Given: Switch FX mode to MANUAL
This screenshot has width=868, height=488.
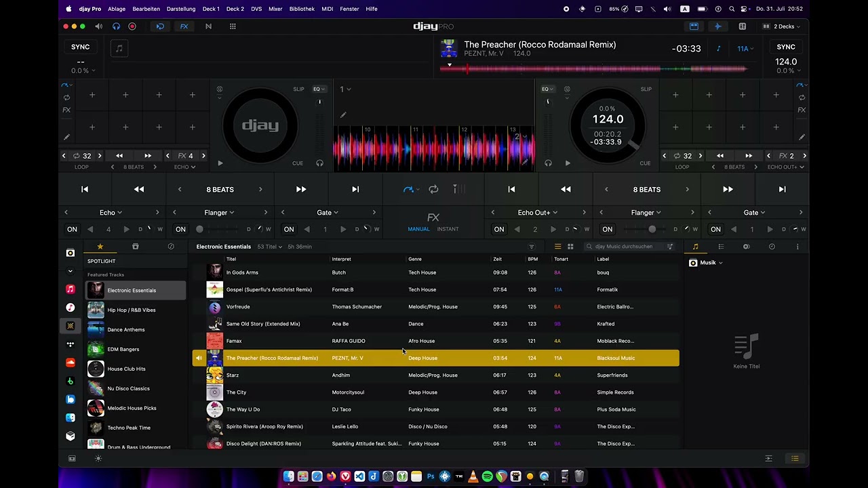Looking at the screenshot, I should coord(418,229).
